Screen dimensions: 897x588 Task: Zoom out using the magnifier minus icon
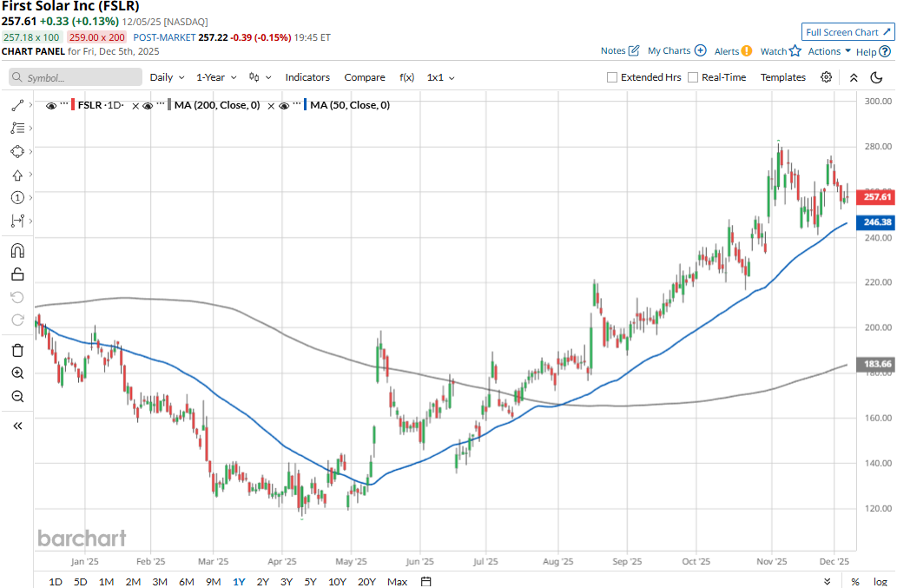click(17, 397)
